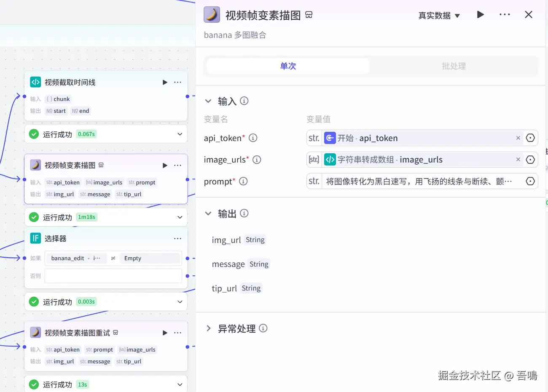Click the 13s duration badge
The width and height of the screenshot is (548, 392).
pyautogui.click(x=83, y=384)
